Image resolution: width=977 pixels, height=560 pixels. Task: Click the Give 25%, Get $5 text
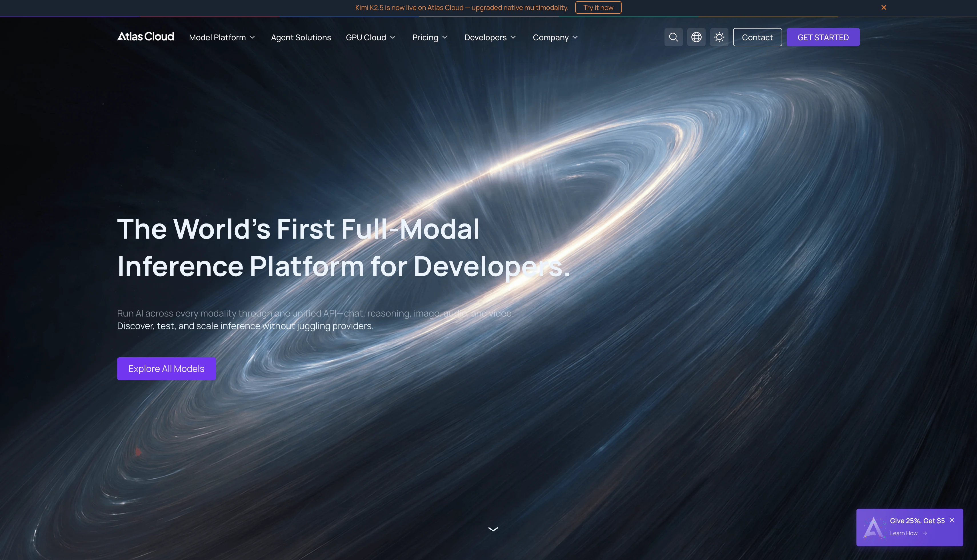[x=917, y=520]
